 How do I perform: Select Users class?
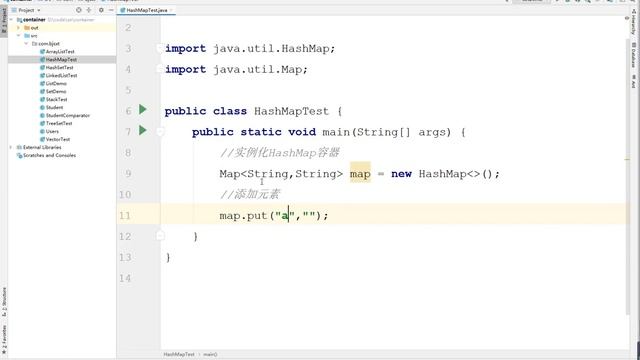(x=52, y=131)
